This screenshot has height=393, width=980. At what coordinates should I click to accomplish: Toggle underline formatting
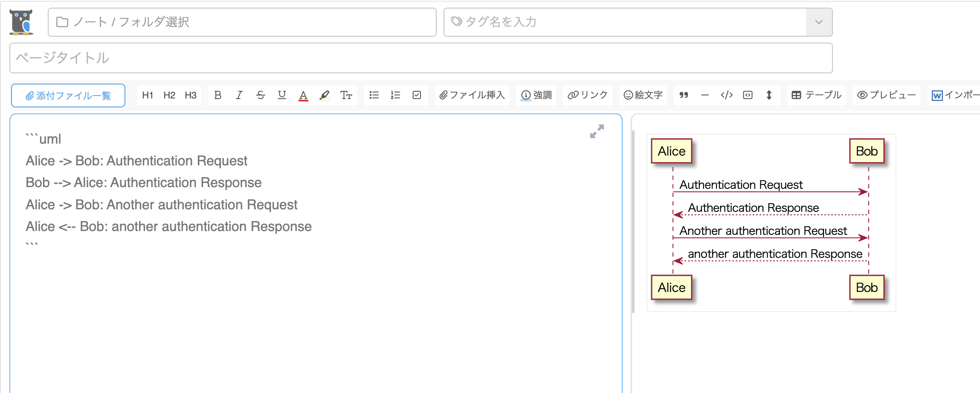282,95
